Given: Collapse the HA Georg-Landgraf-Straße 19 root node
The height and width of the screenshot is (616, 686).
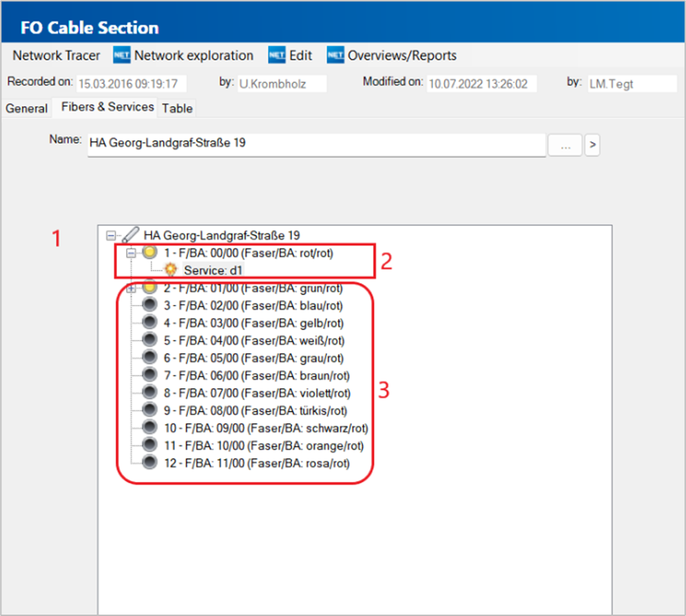Looking at the screenshot, I should [x=111, y=235].
